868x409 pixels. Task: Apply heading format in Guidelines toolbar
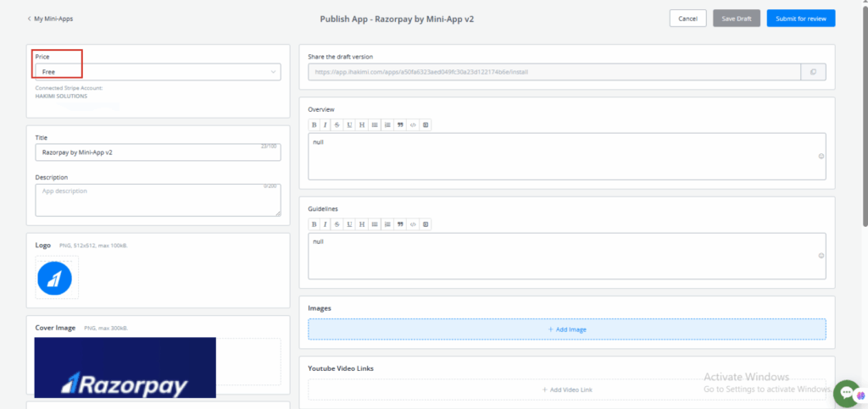tap(362, 224)
